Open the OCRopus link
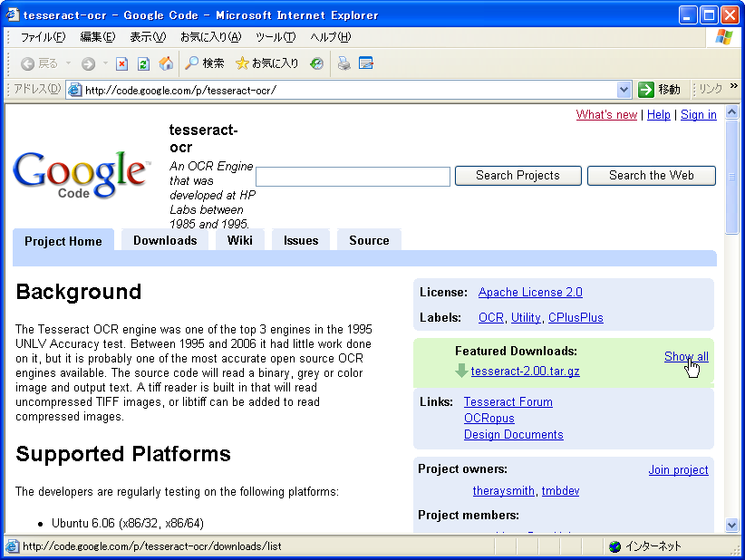Image resolution: width=745 pixels, height=560 pixels. click(x=489, y=418)
